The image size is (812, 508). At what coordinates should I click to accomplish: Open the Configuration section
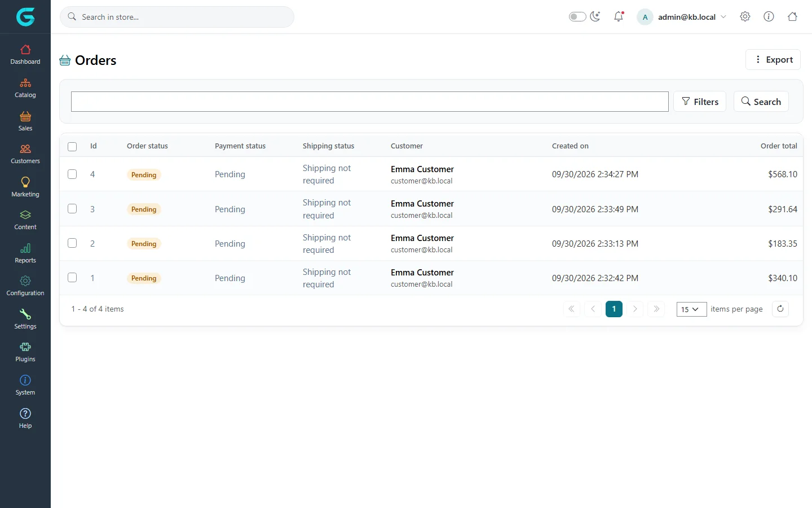click(25, 286)
